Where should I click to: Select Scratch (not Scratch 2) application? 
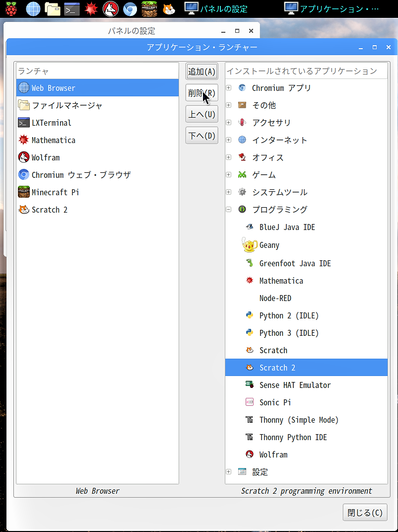click(273, 350)
